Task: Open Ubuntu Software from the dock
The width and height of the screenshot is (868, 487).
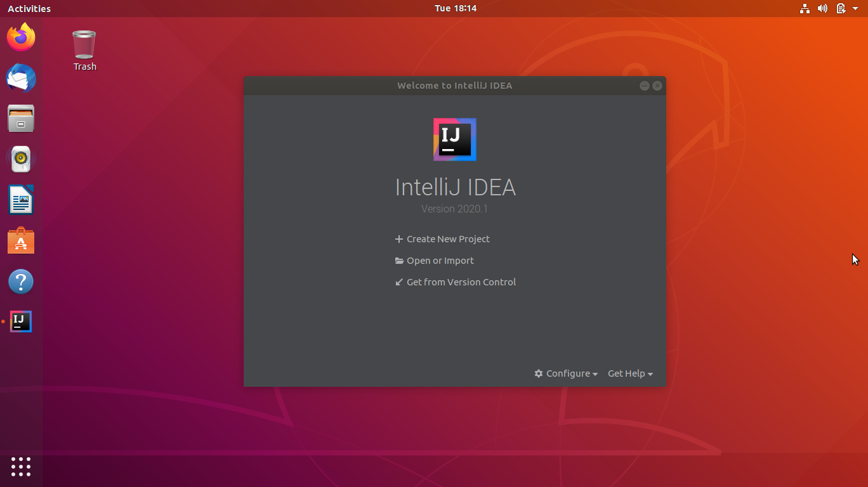Action: (x=21, y=240)
